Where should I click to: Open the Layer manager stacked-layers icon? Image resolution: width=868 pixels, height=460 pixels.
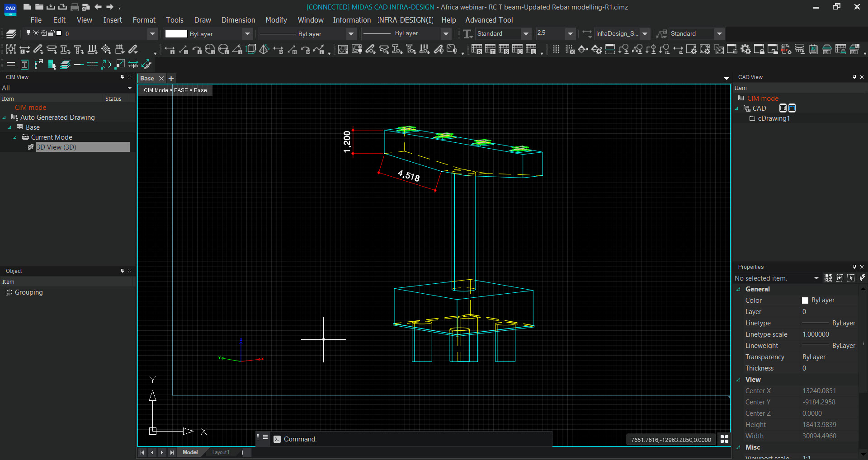11,34
